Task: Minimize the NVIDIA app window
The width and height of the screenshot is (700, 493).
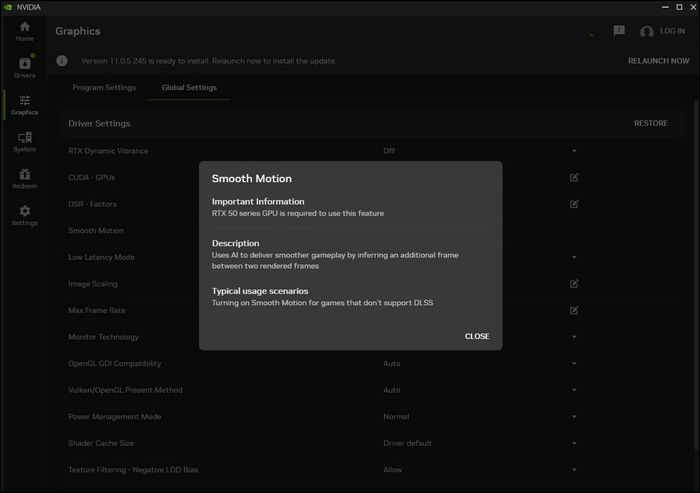Action: (665, 7)
